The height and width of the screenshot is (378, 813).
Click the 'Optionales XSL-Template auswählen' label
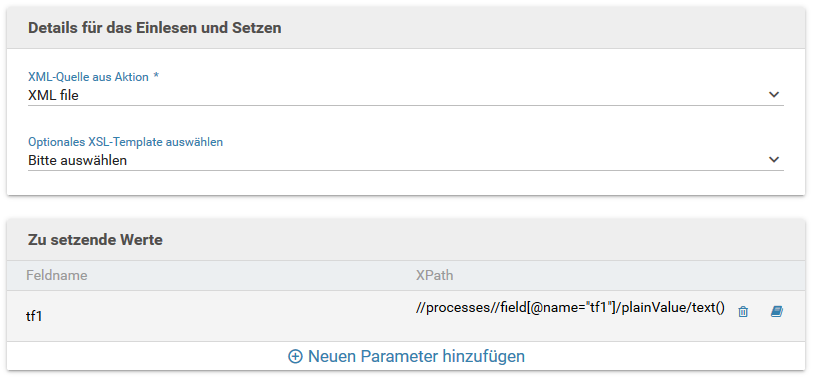(125, 142)
